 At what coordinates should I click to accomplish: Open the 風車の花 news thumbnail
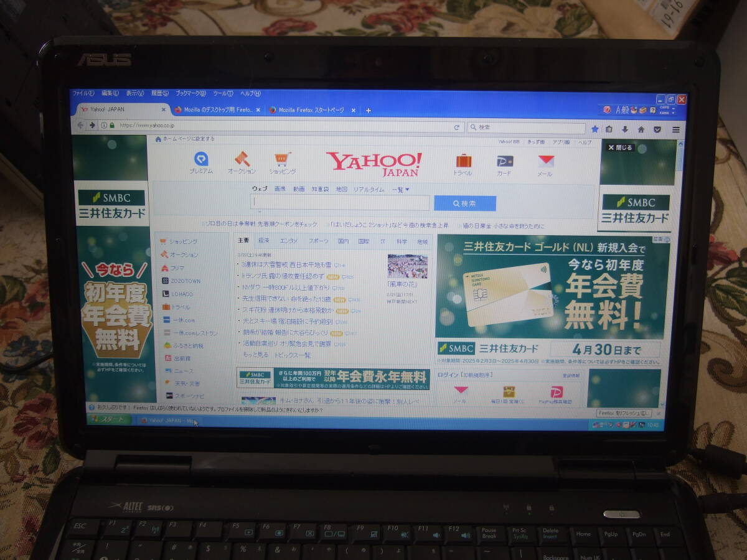point(407,266)
